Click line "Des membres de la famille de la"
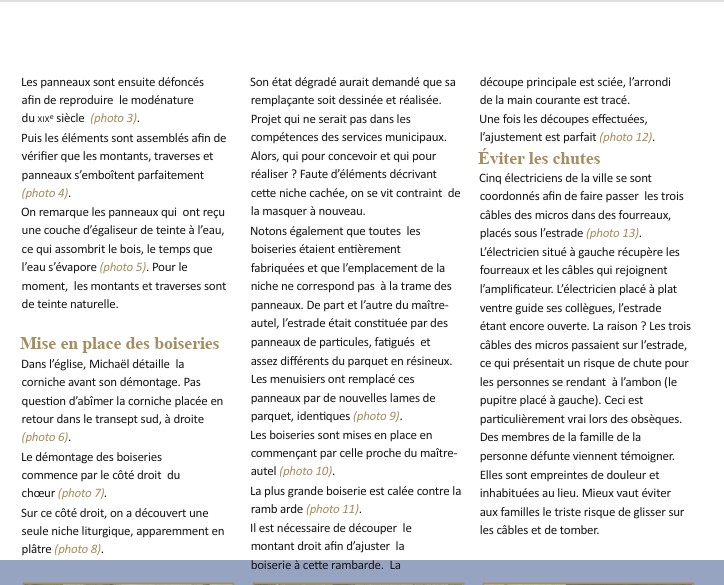The width and height of the screenshot is (724, 585). (x=561, y=437)
